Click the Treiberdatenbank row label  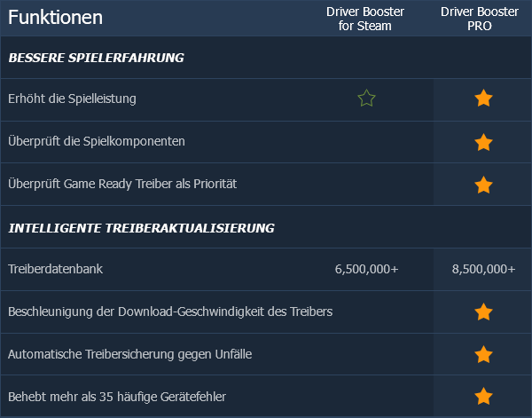coord(55,269)
